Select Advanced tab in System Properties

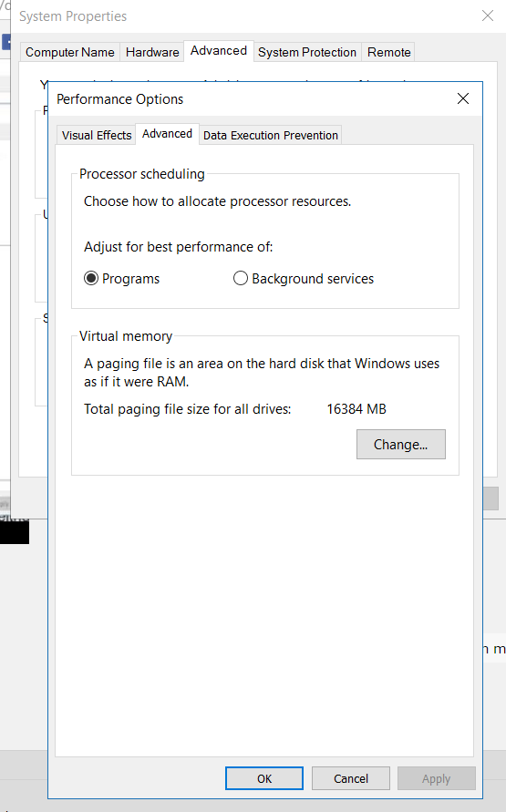(x=219, y=51)
